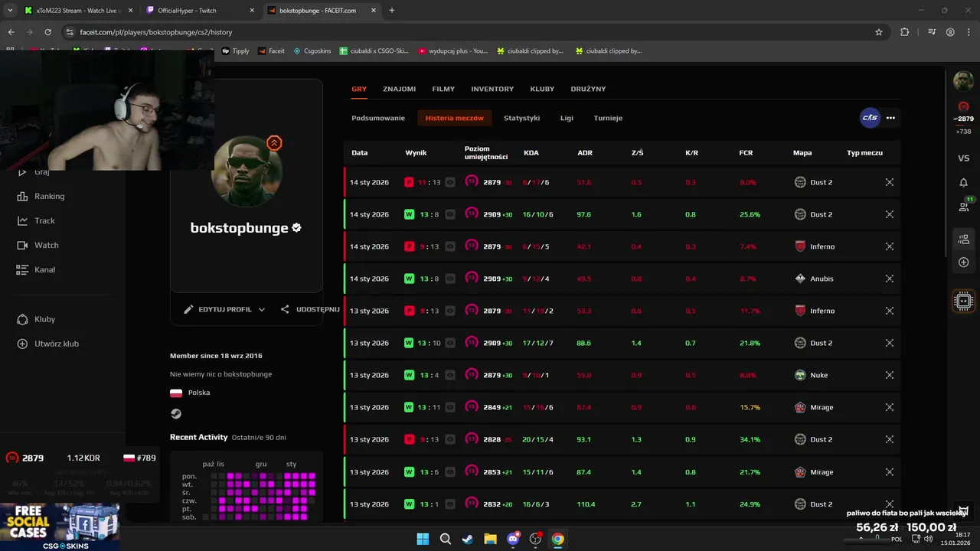Click the pencil icon for Edytuj profil

click(188, 309)
